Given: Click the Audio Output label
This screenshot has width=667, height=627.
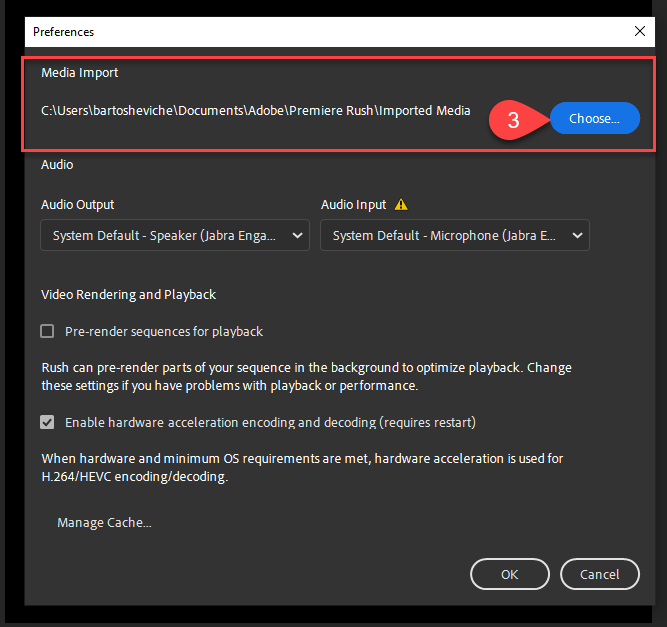Looking at the screenshot, I should point(77,205).
